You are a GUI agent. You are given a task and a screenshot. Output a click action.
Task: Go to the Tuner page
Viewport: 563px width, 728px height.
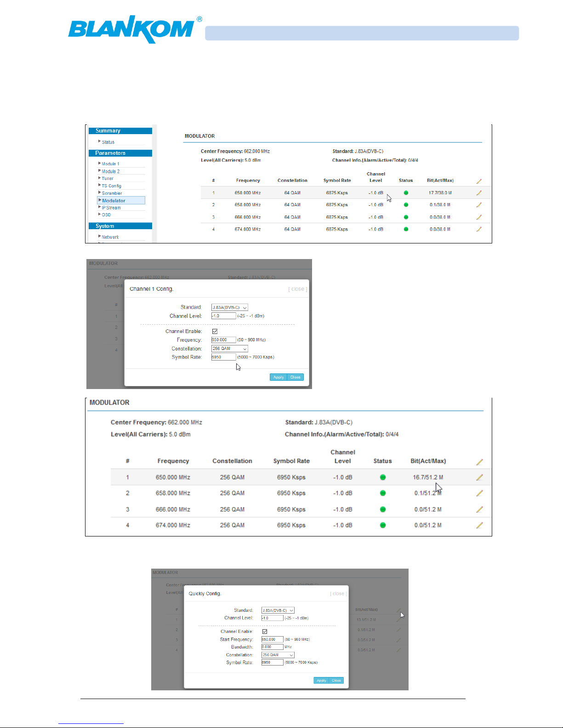(107, 179)
